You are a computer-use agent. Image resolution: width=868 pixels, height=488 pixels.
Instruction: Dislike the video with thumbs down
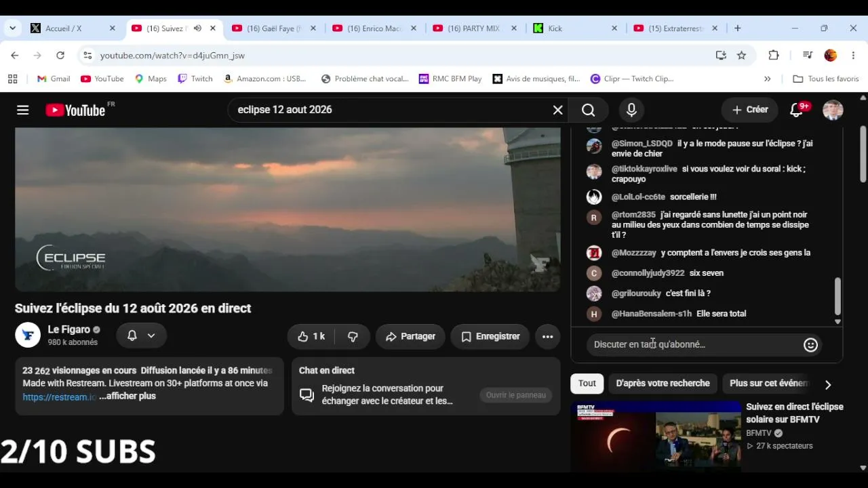(353, 336)
